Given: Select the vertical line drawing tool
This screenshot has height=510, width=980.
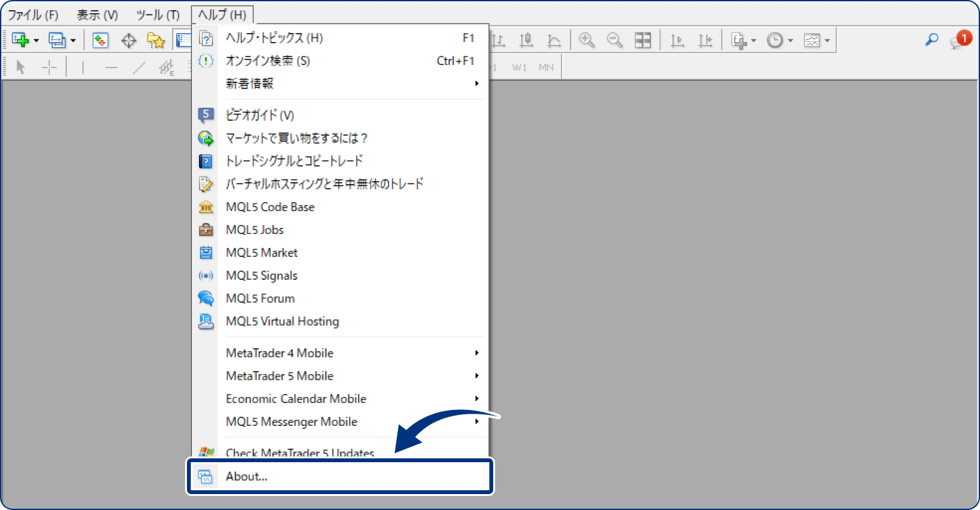Looking at the screenshot, I should click(x=83, y=67).
